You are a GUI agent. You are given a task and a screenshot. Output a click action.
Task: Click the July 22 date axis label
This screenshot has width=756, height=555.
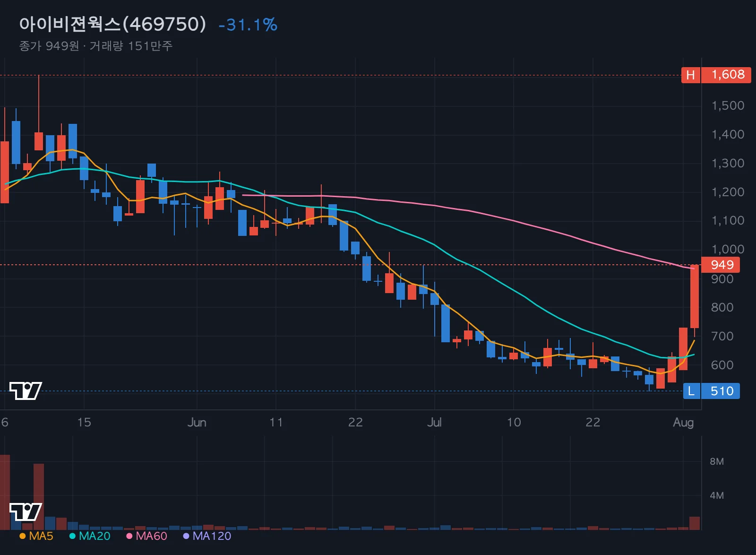[593, 422]
